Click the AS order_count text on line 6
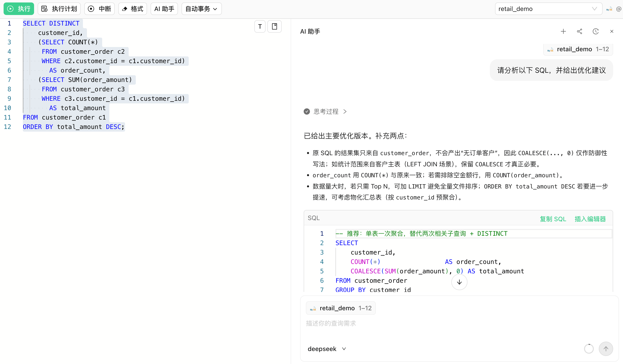 (x=77, y=70)
